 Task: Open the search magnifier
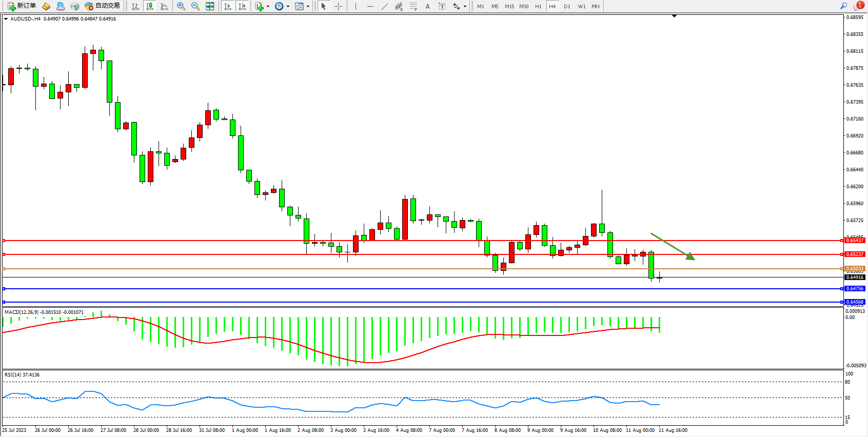(843, 6)
